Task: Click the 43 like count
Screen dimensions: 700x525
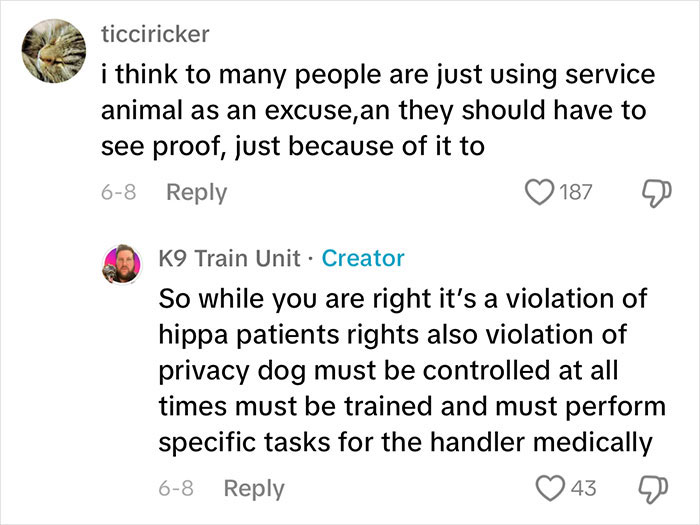Action: (583, 488)
